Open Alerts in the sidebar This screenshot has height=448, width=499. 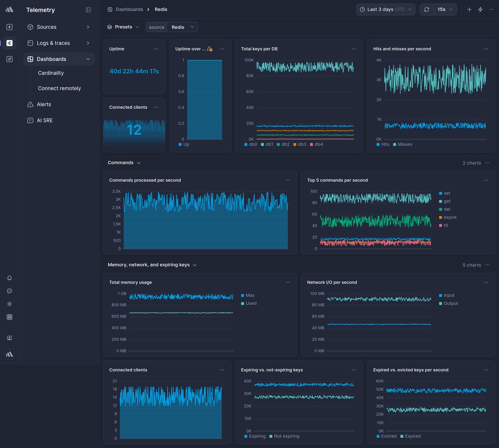coord(44,104)
